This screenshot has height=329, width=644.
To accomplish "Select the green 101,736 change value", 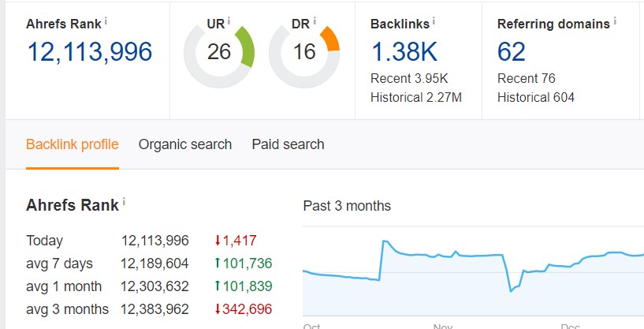I will pos(243,264).
